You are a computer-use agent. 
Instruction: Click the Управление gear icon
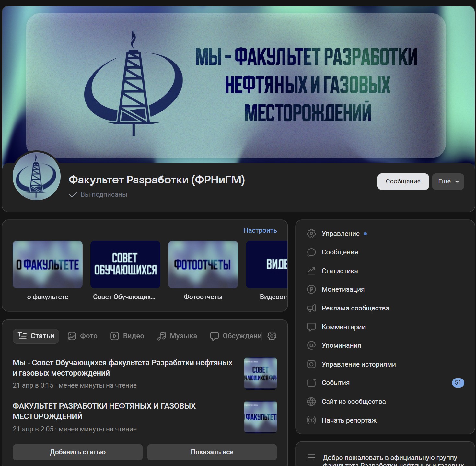coord(311,234)
